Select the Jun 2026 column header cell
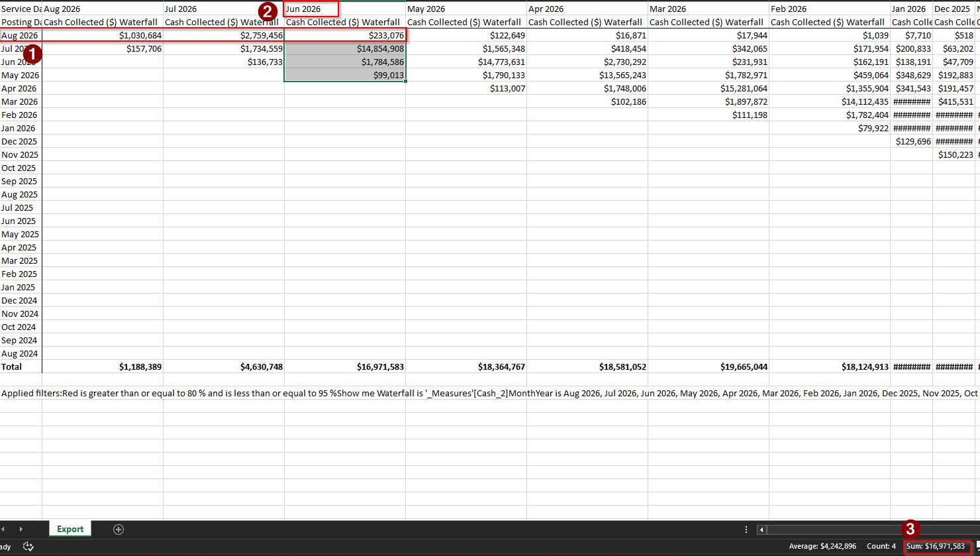Viewport: 980px width, 556px height. [x=345, y=9]
